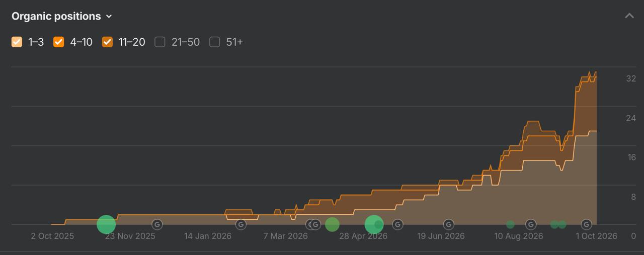Screen dimensions: 644x255
Task: Open Google update icon above 19 Jun 2026
Action: tap(448, 224)
